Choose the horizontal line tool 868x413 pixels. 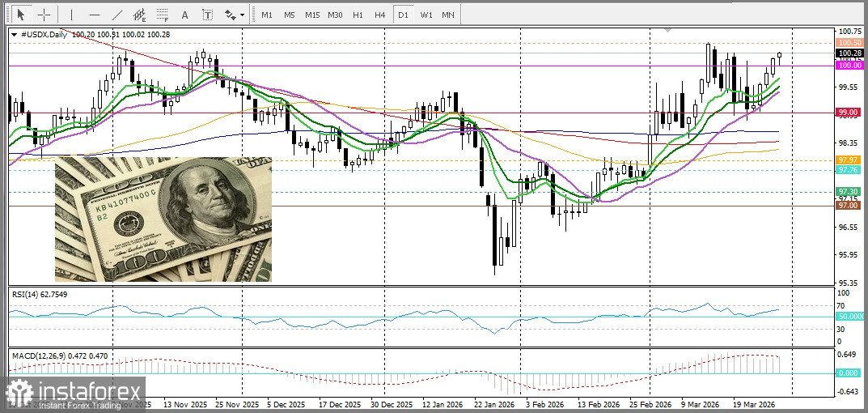click(x=95, y=15)
